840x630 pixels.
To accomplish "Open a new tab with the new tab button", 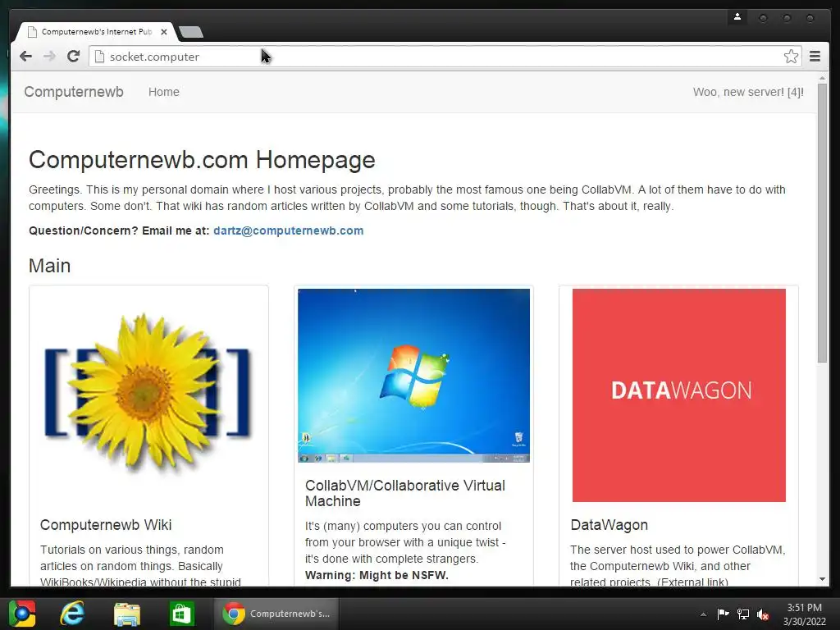I will pyautogui.click(x=190, y=32).
